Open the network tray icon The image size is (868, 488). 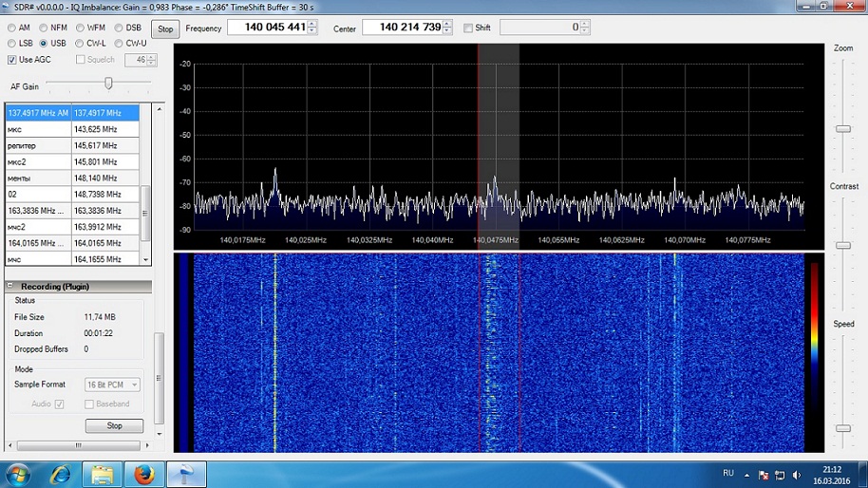pyautogui.click(x=780, y=474)
